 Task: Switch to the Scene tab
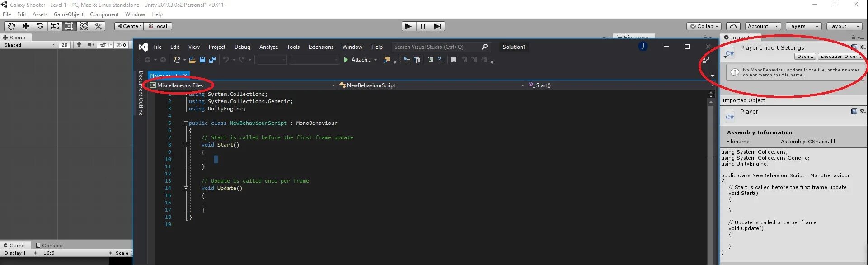[x=15, y=38]
